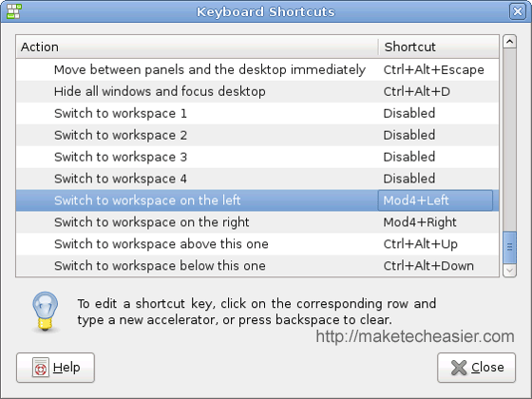Sort by the Action column header
Image resolution: width=532 pixels, height=399 pixels.
[x=197, y=47]
